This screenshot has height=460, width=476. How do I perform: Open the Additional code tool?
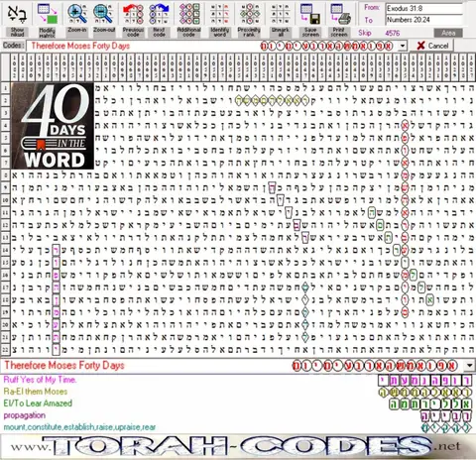[x=189, y=14]
